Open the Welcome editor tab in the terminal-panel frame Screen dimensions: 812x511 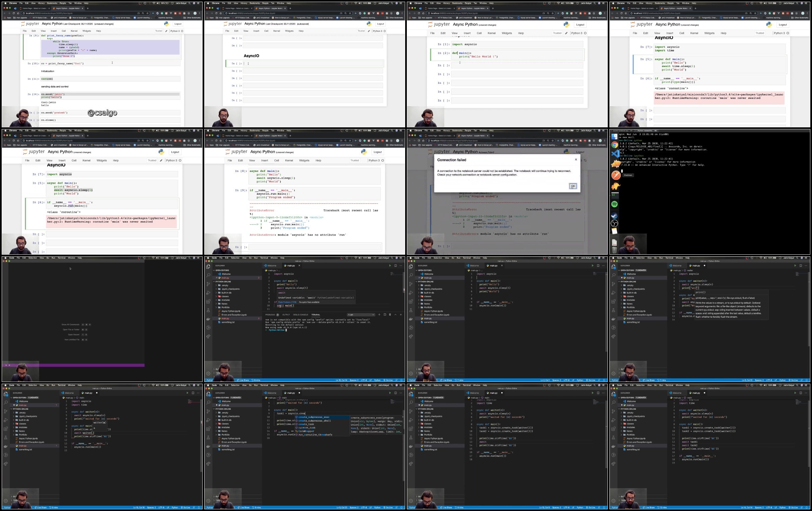272,266
